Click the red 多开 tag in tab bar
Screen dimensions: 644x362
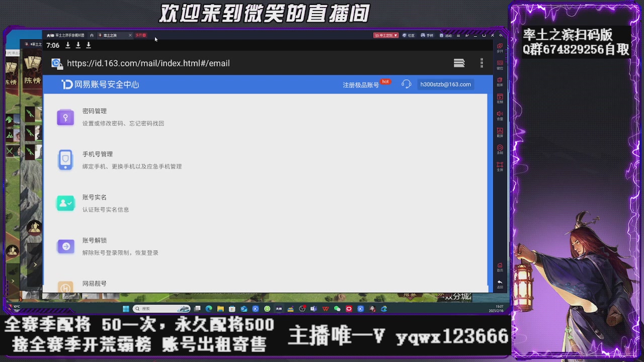[141, 35]
